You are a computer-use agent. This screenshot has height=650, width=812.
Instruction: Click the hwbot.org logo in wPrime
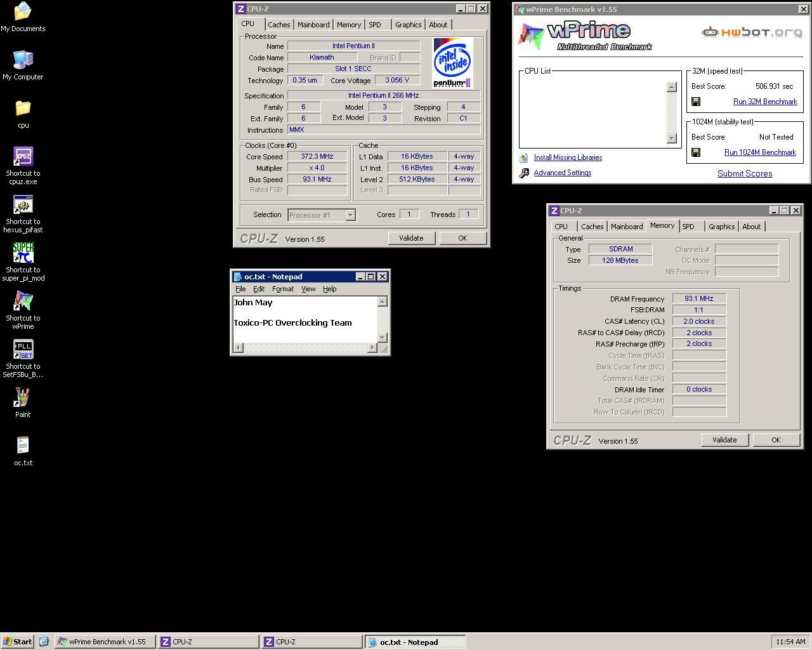752,32
